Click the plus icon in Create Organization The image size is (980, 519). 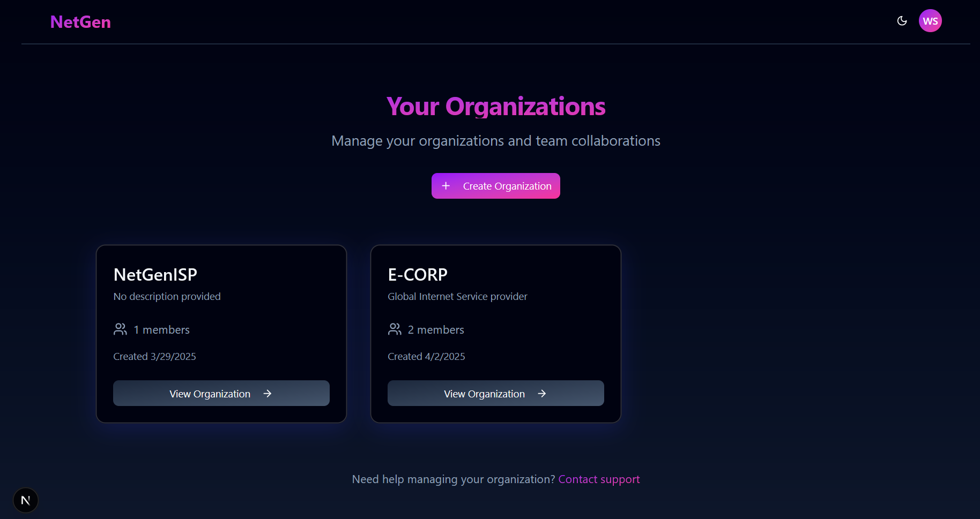tap(446, 186)
